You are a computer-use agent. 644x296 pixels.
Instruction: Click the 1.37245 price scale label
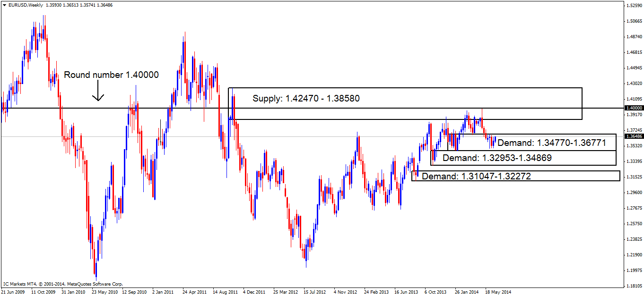634,130
